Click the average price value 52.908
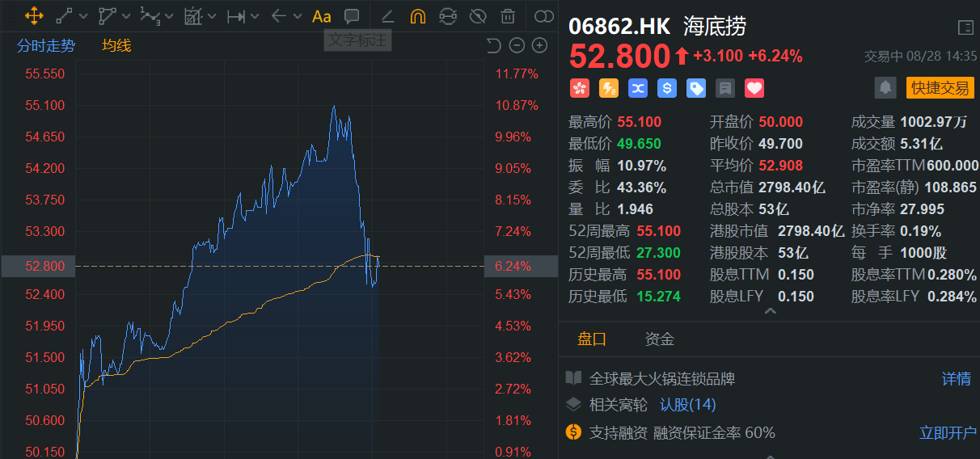Viewport: 980px width, 459px height. 780,166
